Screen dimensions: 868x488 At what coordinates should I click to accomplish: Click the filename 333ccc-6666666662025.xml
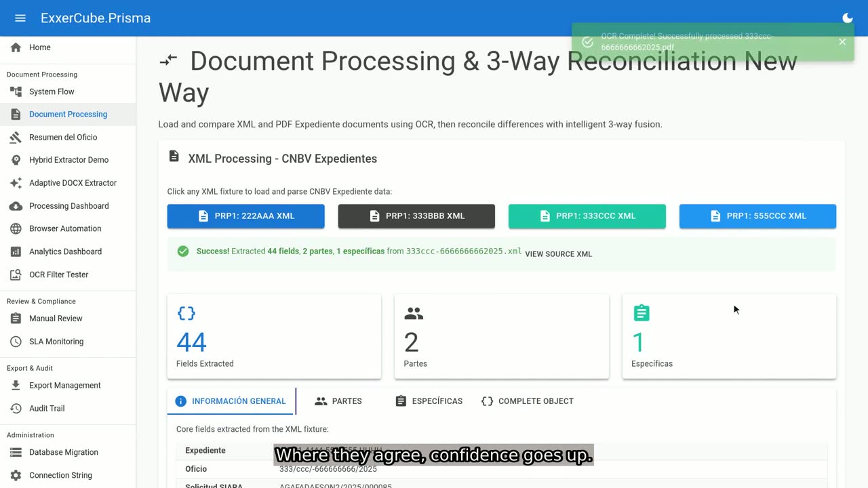tap(464, 251)
